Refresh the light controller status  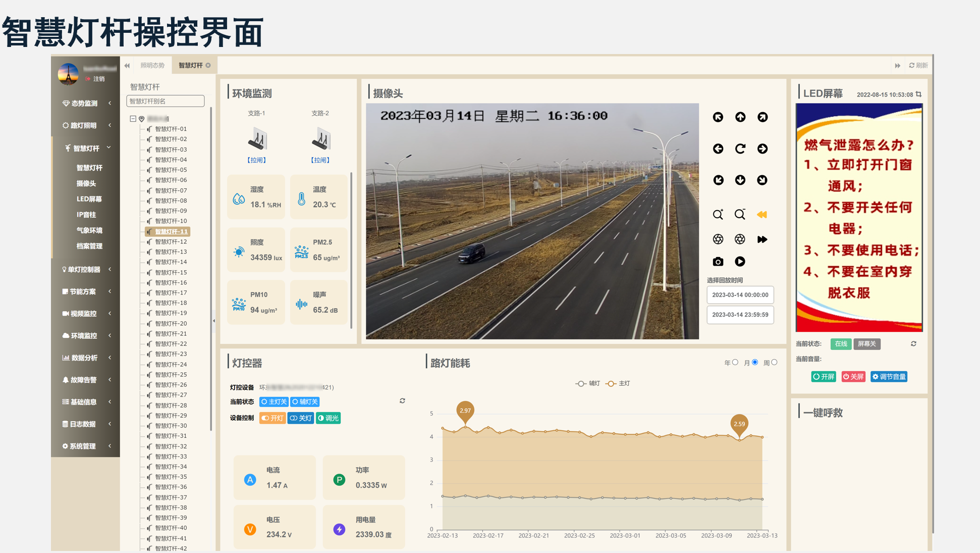pyautogui.click(x=402, y=401)
